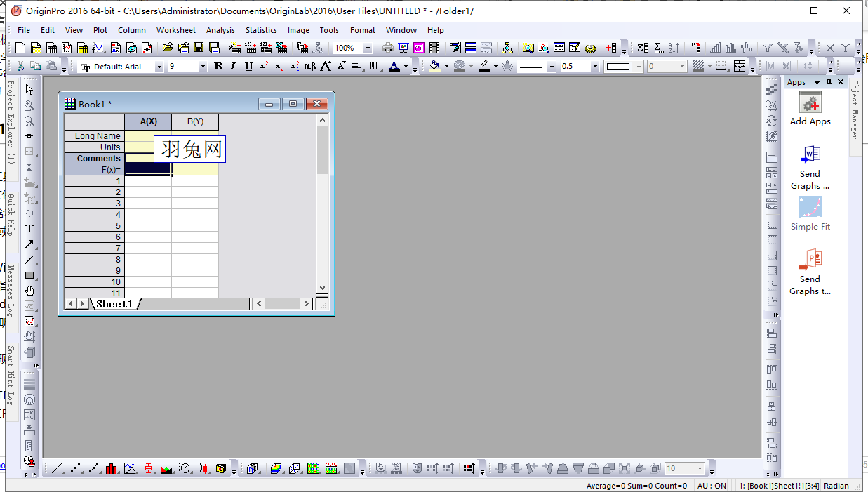
Task: Select the Zoom In tool
Action: tap(29, 105)
